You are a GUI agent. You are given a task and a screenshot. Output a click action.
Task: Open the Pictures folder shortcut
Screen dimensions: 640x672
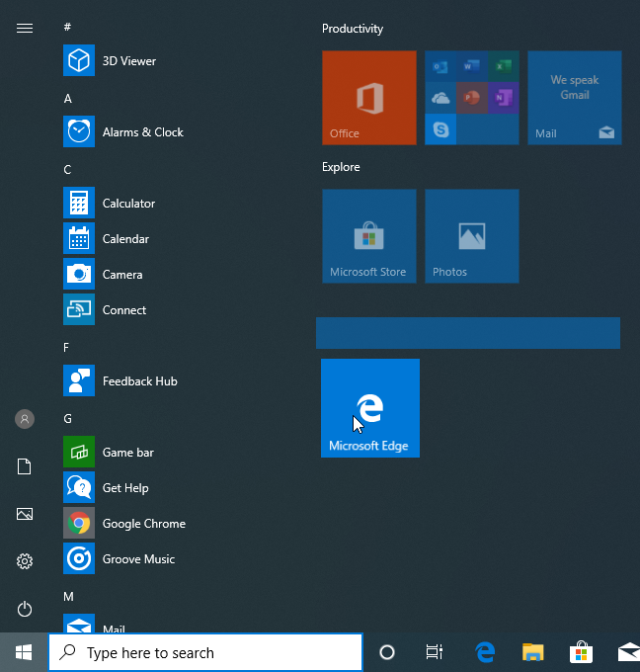point(25,514)
